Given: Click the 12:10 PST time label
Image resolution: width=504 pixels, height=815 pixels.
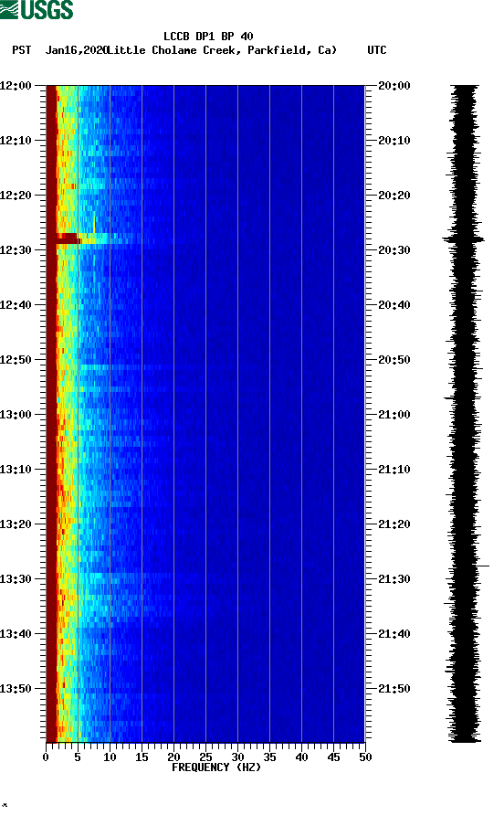Looking at the screenshot, I should pos(16,141).
